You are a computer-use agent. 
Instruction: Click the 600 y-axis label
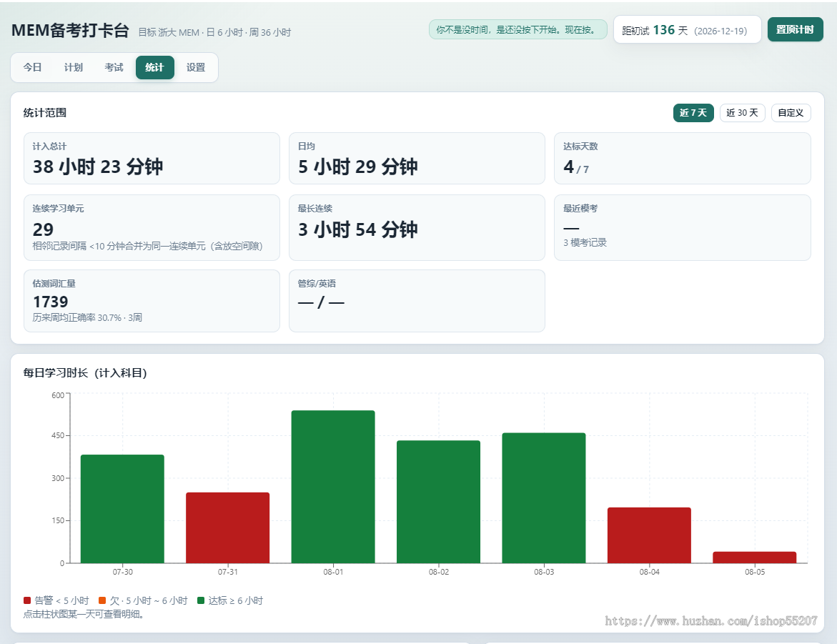click(x=58, y=395)
